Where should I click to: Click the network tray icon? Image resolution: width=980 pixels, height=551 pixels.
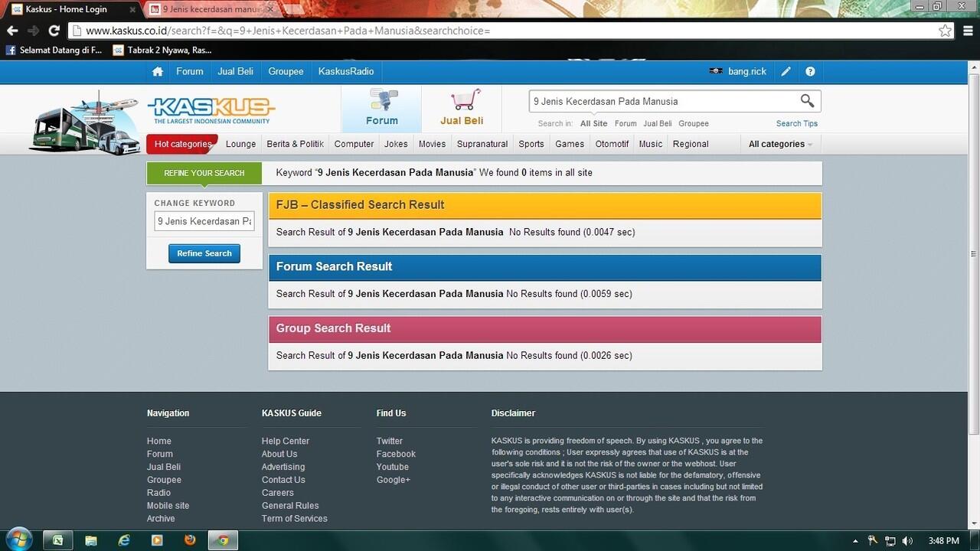pyautogui.click(x=890, y=541)
